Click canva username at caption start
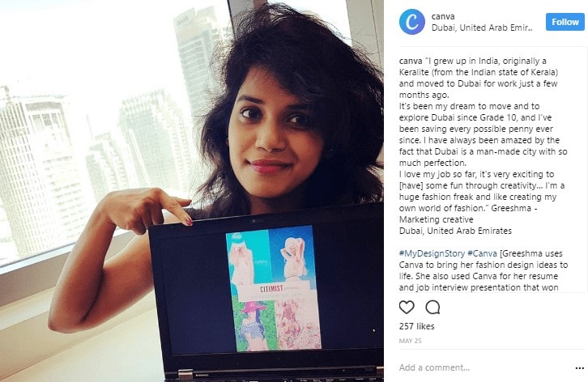The height and width of the screenshot is (382, 588). coord(411,62)
